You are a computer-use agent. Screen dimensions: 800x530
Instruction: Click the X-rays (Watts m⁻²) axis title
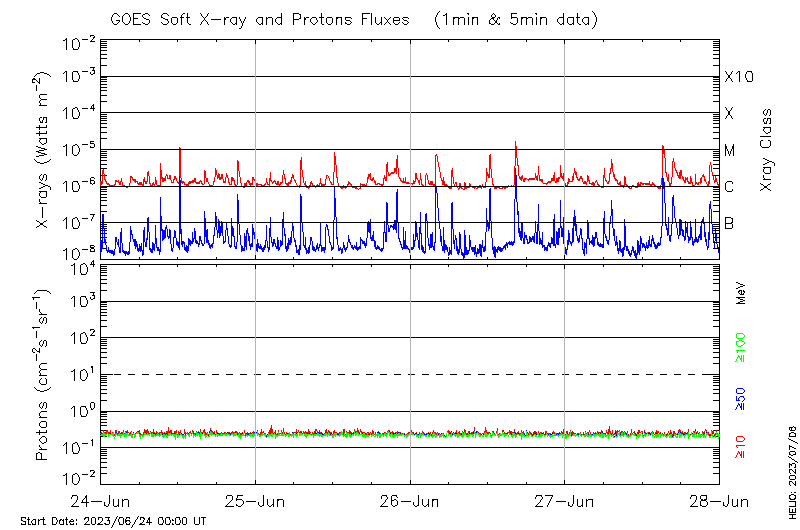click(x=44, y=150)
